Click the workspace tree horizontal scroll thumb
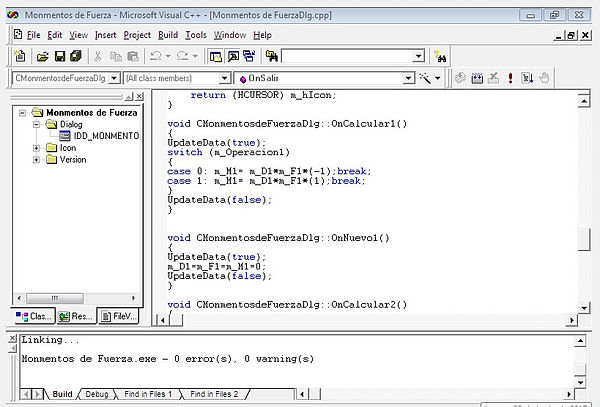Image resolution: width=600 pixels, height=407 pixels. point(55,298)
